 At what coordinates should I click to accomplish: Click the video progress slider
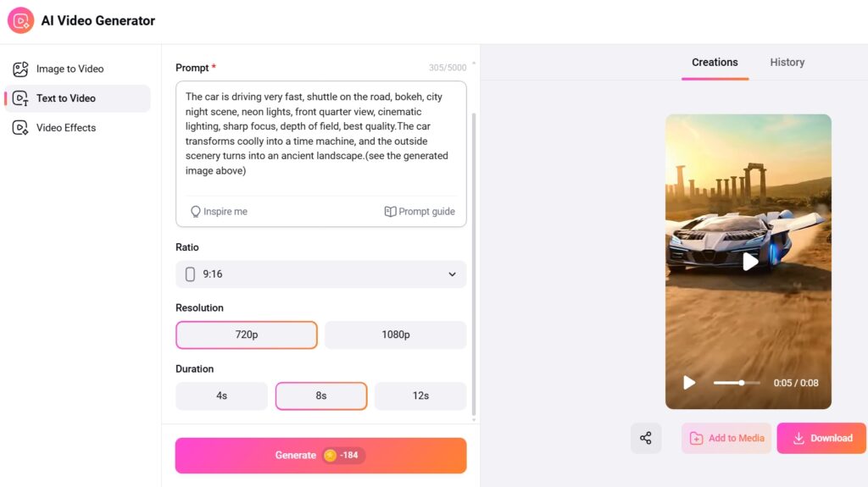tap(737, 383)
